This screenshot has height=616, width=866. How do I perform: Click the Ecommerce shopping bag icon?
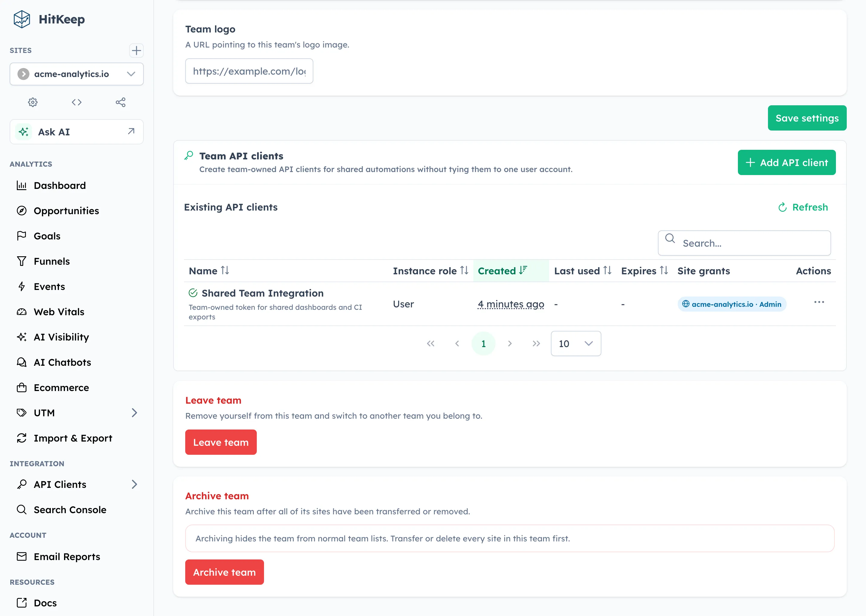point(22,387)
